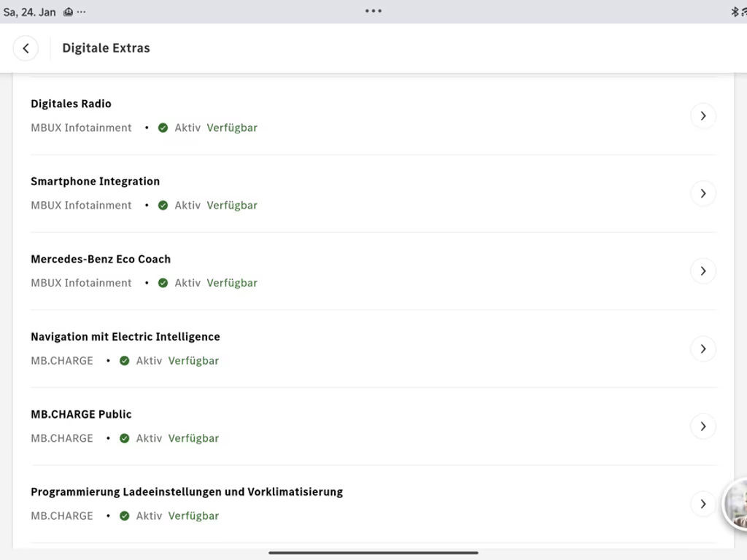This screenshot has width=747, height=560.
Task: Click green checkmark under MB.CHARGE Public
Action: coord(125,438)
